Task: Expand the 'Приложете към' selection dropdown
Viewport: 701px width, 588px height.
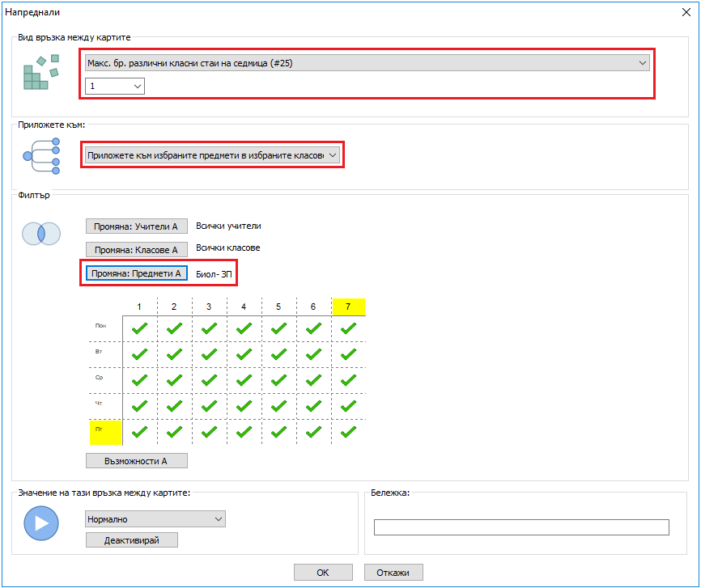Action: click(212, 154)
